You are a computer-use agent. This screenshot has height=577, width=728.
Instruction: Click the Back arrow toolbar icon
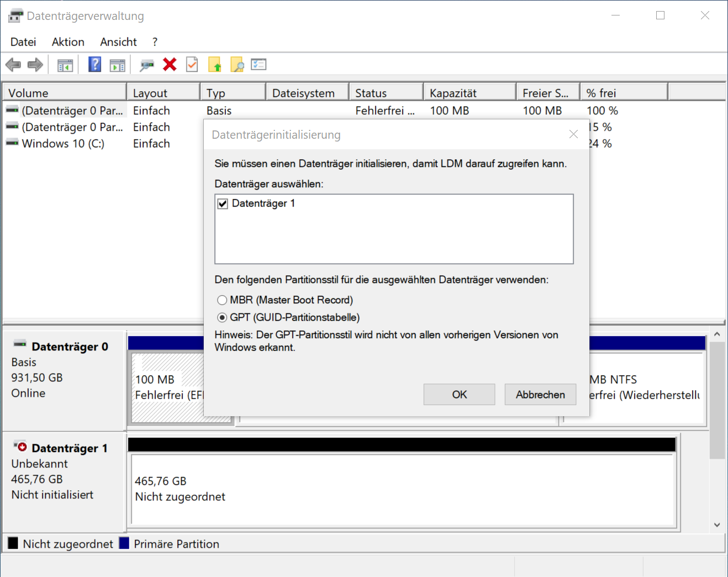13,65
